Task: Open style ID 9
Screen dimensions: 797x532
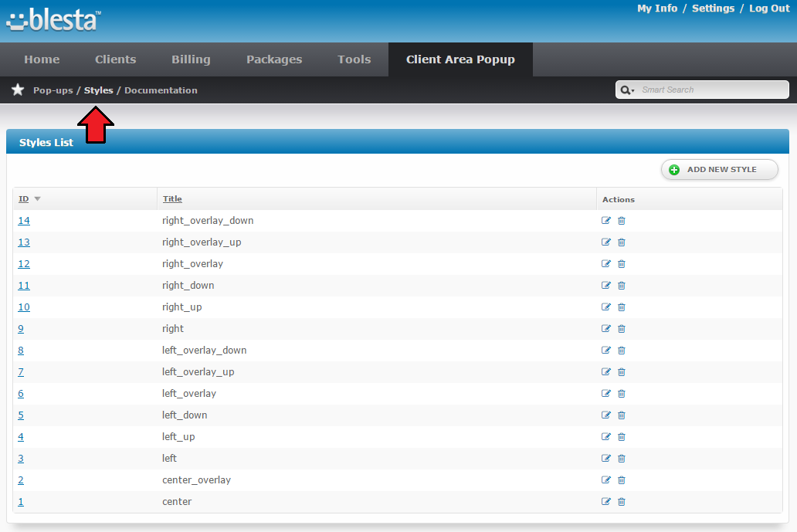Action: (x=21, y=328)
